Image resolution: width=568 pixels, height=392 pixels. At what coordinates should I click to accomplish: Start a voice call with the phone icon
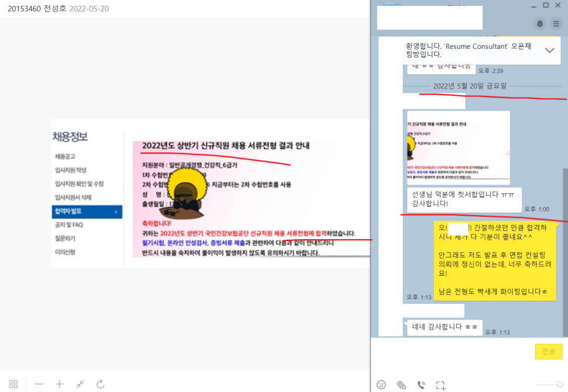tap(421, 385)
